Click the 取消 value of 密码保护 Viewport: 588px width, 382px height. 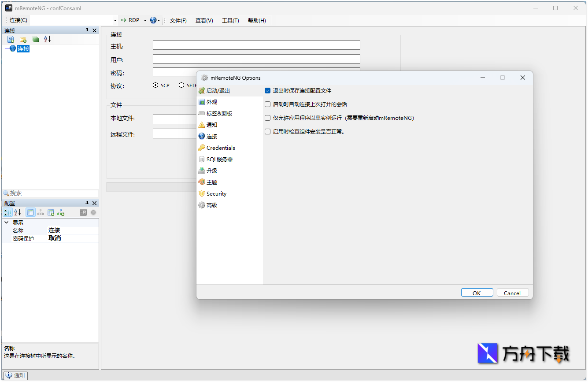55,238
